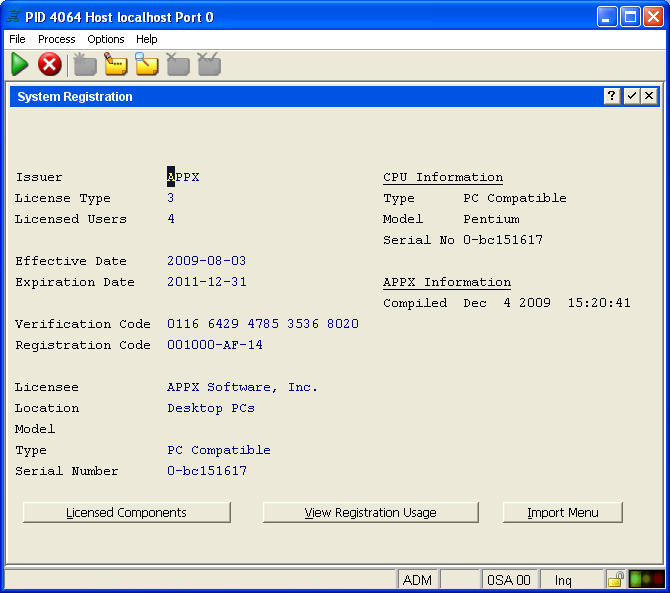670x593 pixels.
Task: Close the System Registration panel
Action: [649, 96]
